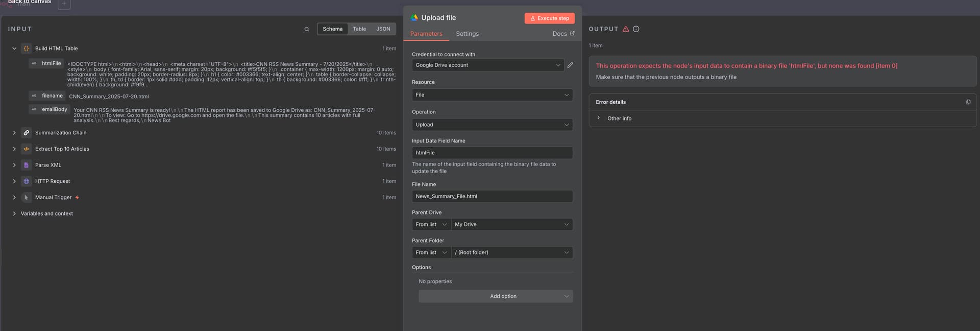Image resolution: width=980 pixels, height=331 pixels.
Task: Collapse the Build HTML Table node
Action: point(14,49)
